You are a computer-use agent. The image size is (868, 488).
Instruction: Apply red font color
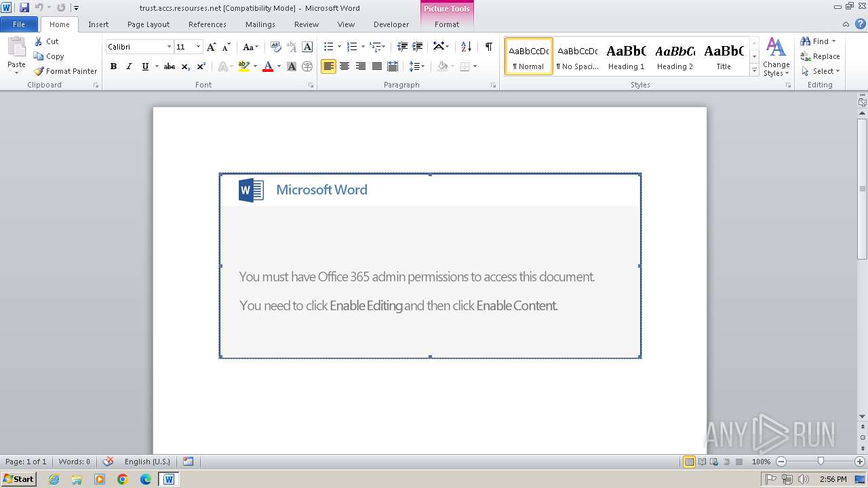pyautogui.click(x=268, y=66)
